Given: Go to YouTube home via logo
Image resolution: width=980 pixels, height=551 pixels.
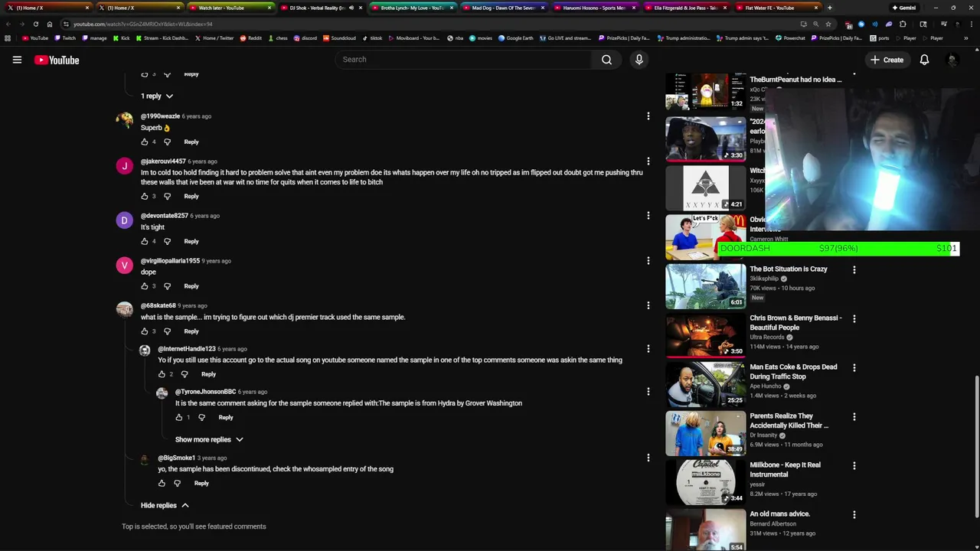Looking at the screenshot, I should tap(57, 60).
